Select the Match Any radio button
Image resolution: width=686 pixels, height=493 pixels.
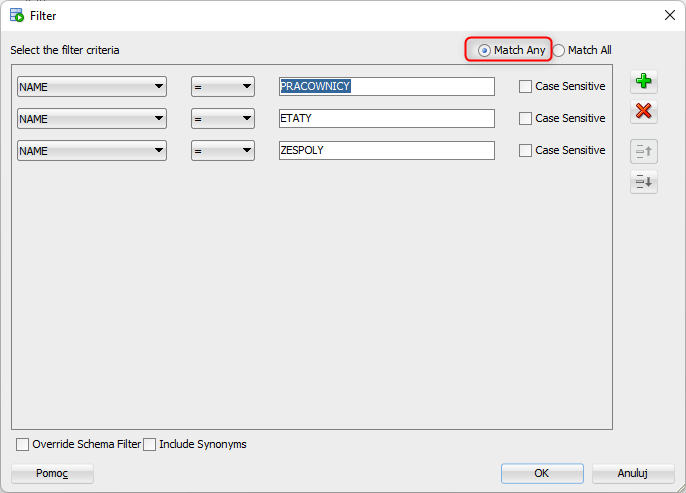485,50
